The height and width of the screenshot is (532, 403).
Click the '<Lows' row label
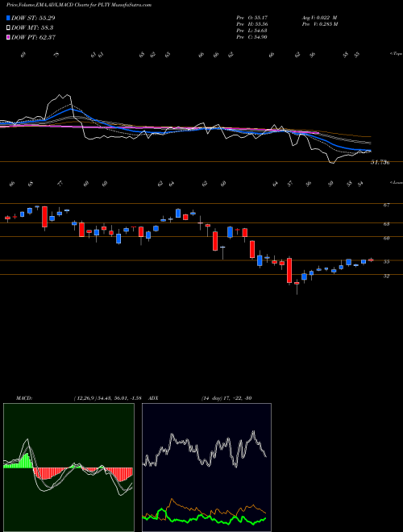396,182
